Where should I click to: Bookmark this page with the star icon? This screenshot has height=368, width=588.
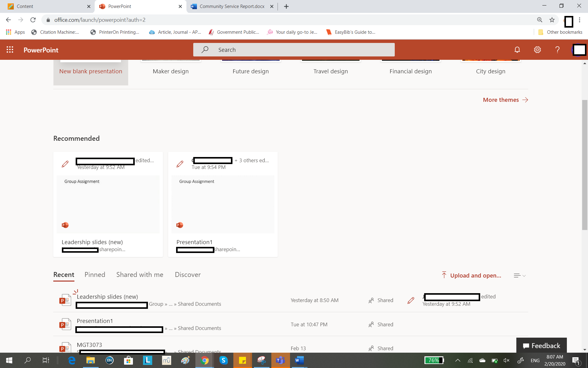tap(552, 20)
